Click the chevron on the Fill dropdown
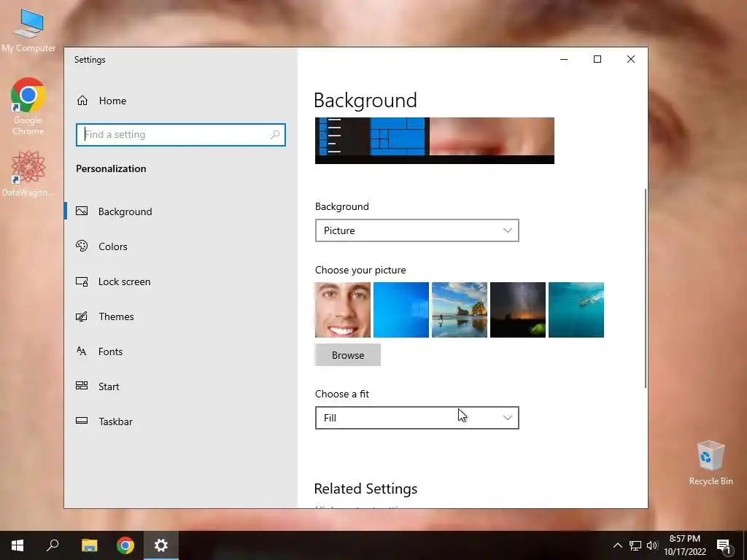 (508, 418)
